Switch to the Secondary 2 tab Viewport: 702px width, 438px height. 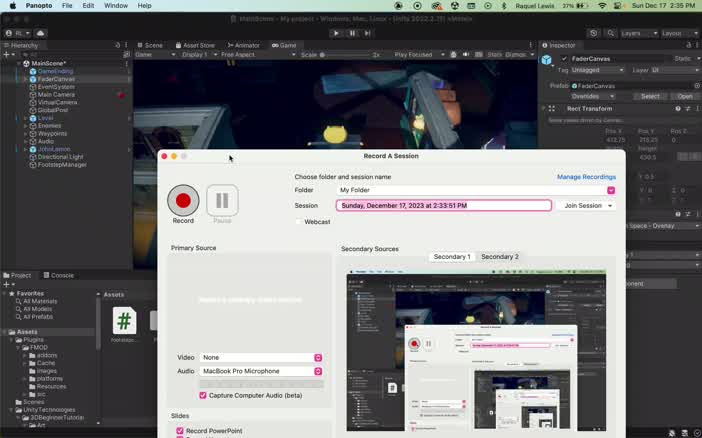tap(499, 257)
